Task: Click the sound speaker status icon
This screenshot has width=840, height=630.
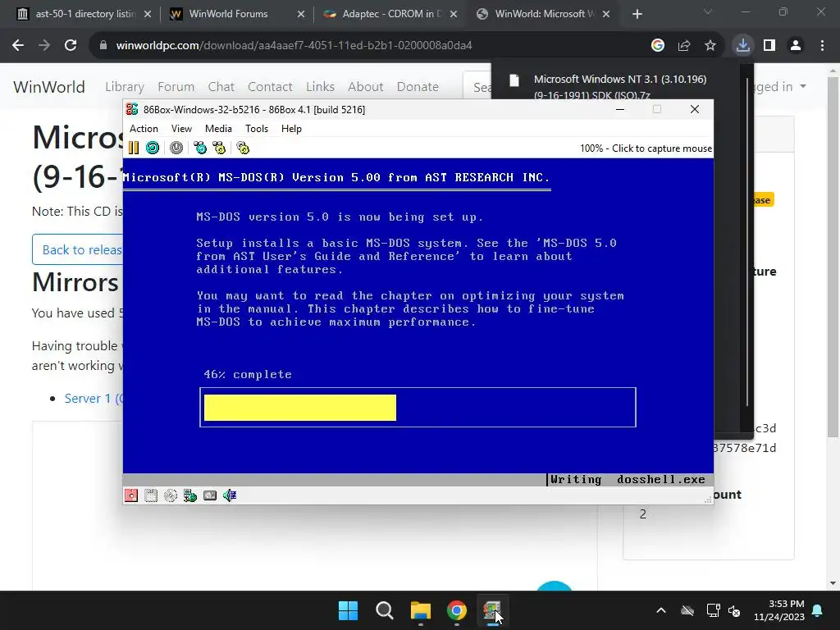Action: [230, 495]
